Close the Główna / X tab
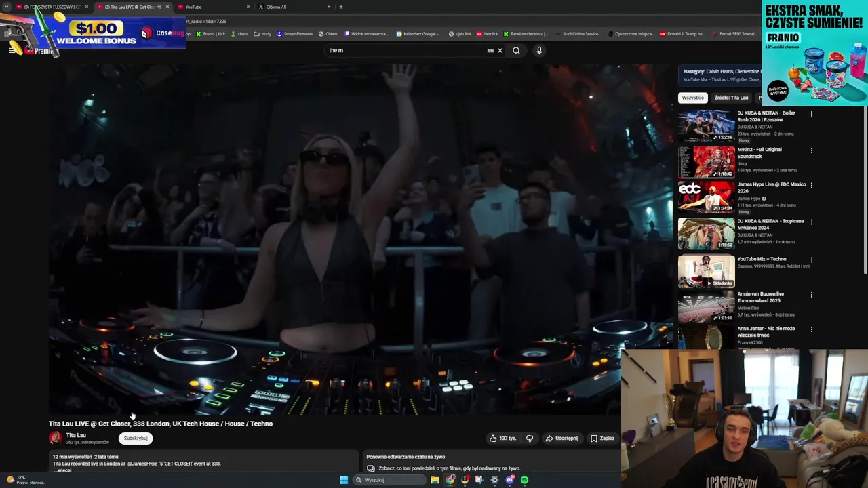 [329, 7]
